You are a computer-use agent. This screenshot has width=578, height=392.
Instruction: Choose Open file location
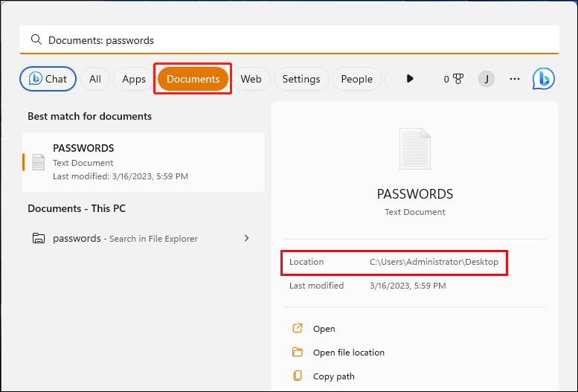click(349, 352)
